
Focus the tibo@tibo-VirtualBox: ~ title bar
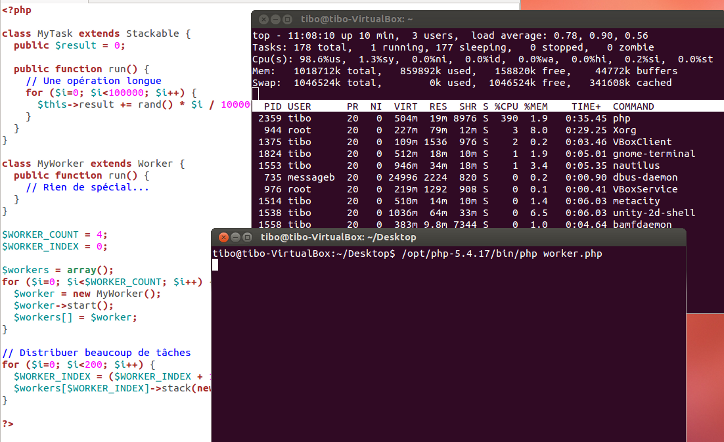pyautogui.click(x=487, y=19)
